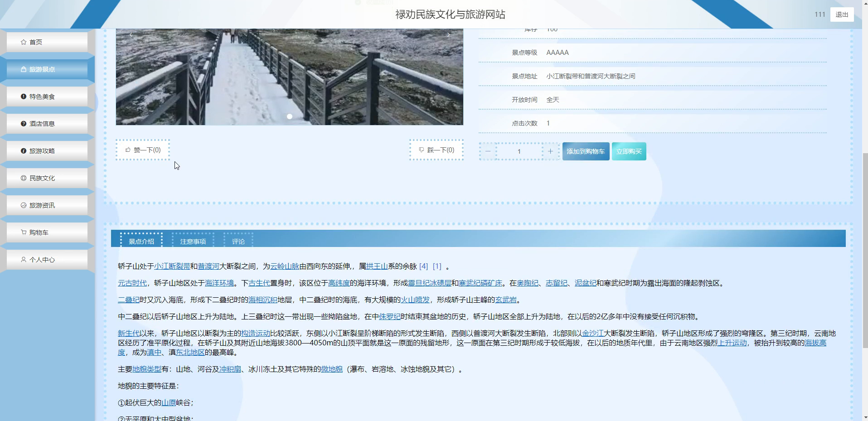Open 海相沉积 link
This screenshot has width=868, height=421.
click(x=263, y=300)
